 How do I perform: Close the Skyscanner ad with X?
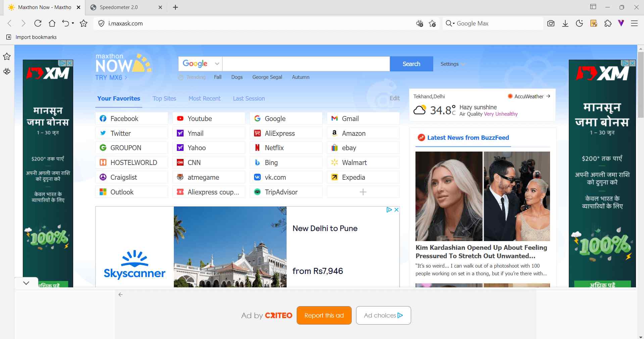pos(396,210)
